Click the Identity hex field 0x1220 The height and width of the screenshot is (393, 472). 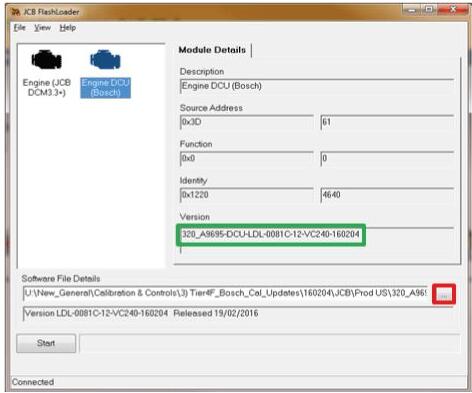pyautogui.click(x=247, y=195)
